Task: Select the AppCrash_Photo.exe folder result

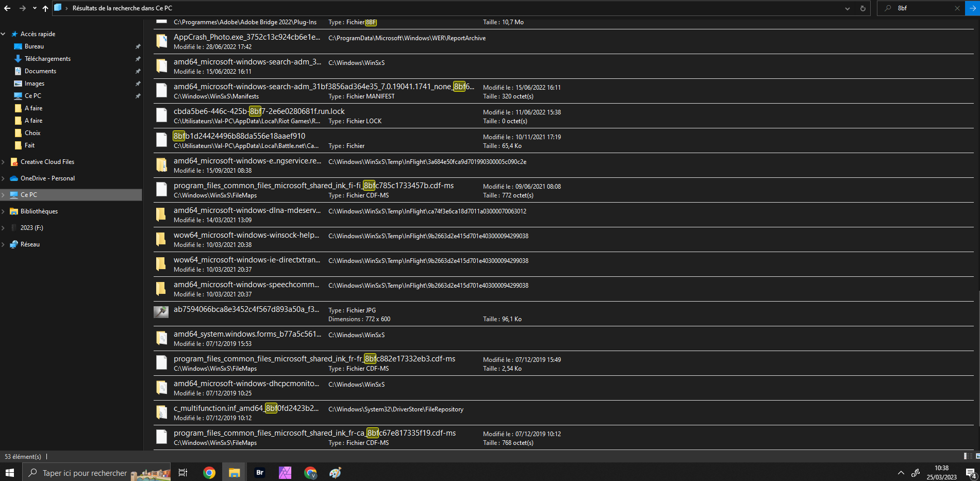Action: click(x=246, y=37)
